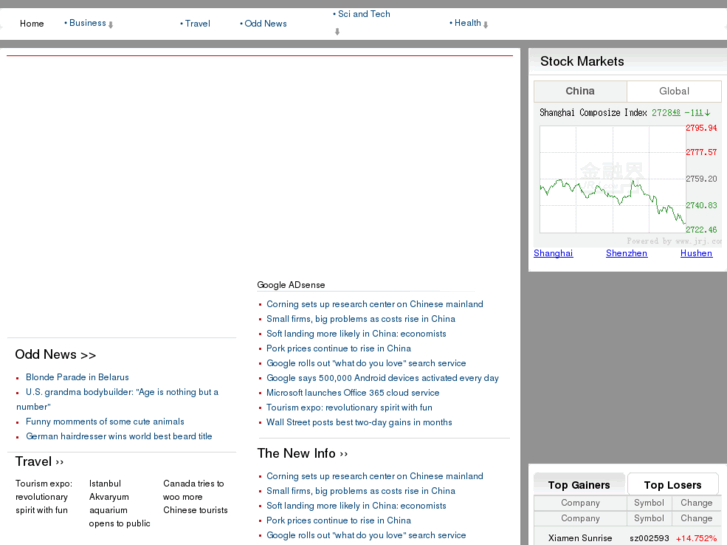Open German hairdresser beard title article
The image size is (727, 545).
click(x=119, y=436)
